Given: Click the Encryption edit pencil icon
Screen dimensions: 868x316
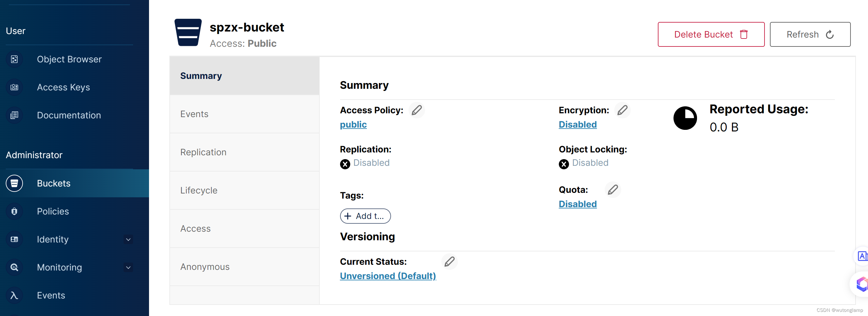Looking at the screenshot, I should pos(622,110).
